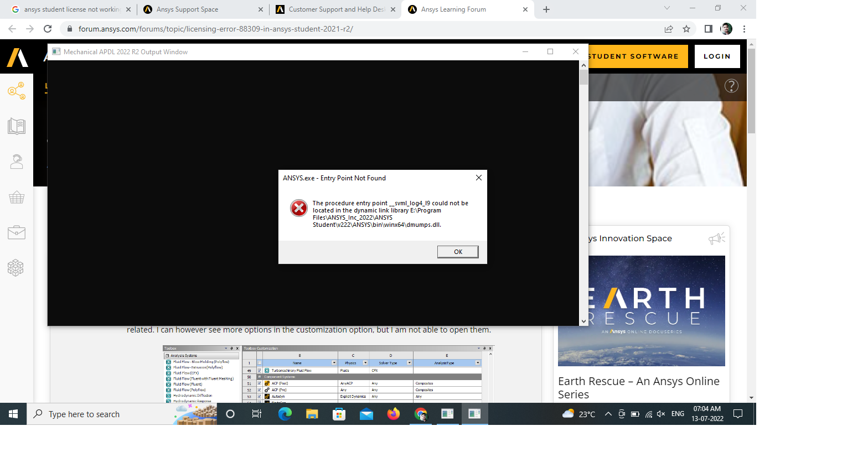Screen dimensions: 868x457
Task: Click the browser page scrollbar down arrow
Action: coord(751,398)
